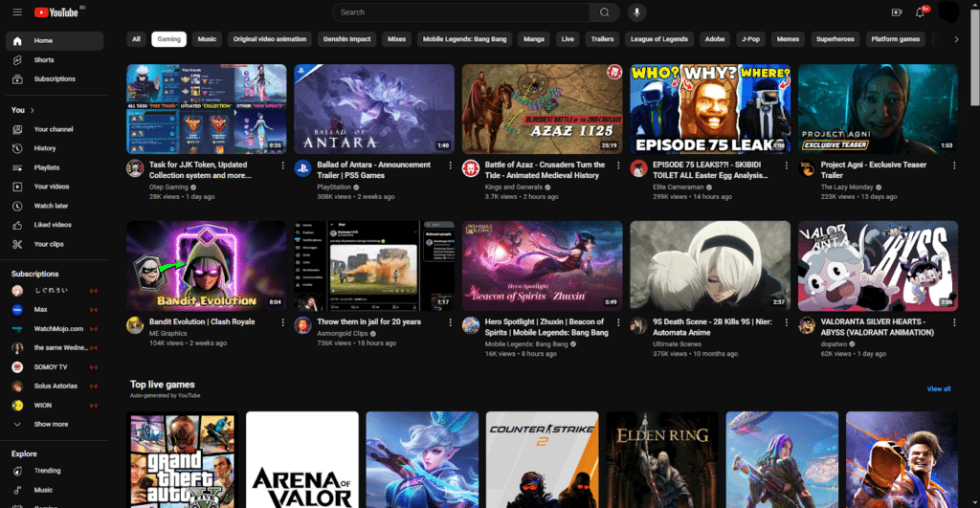Open Counter-Strike 2 game card

tap(542, 460)
